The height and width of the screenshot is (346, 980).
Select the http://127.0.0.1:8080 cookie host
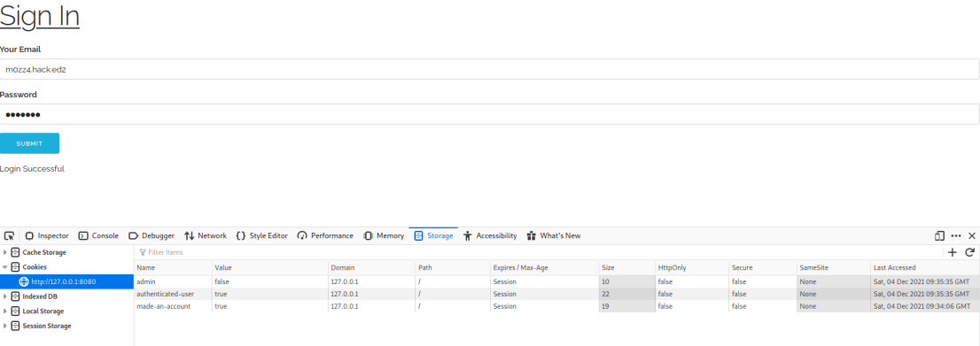[x=66, y=281]
